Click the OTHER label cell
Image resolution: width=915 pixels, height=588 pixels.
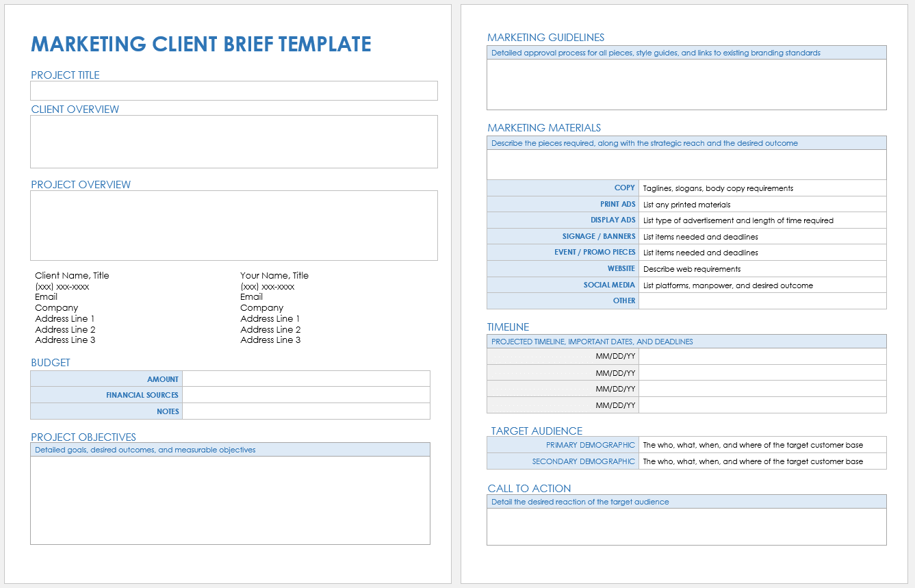point(563,301)
